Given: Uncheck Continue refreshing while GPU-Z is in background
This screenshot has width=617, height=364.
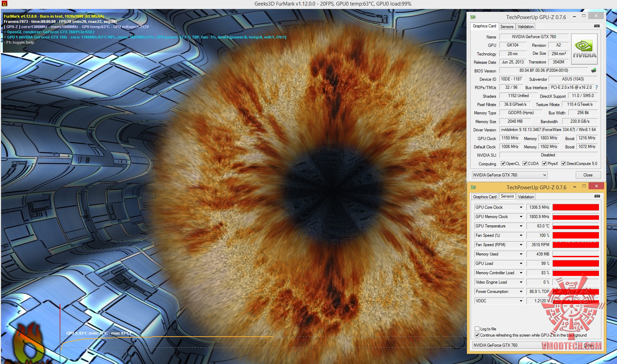Looking at the screenshot, I should [477, 335].
